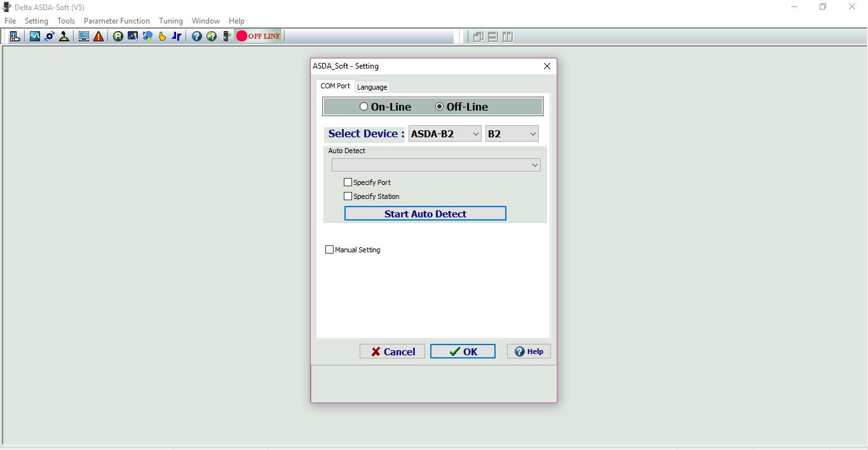Screen dimensions: 868x450
Task: Click the green question mark circle icon
Action: [x=211, y=36]
